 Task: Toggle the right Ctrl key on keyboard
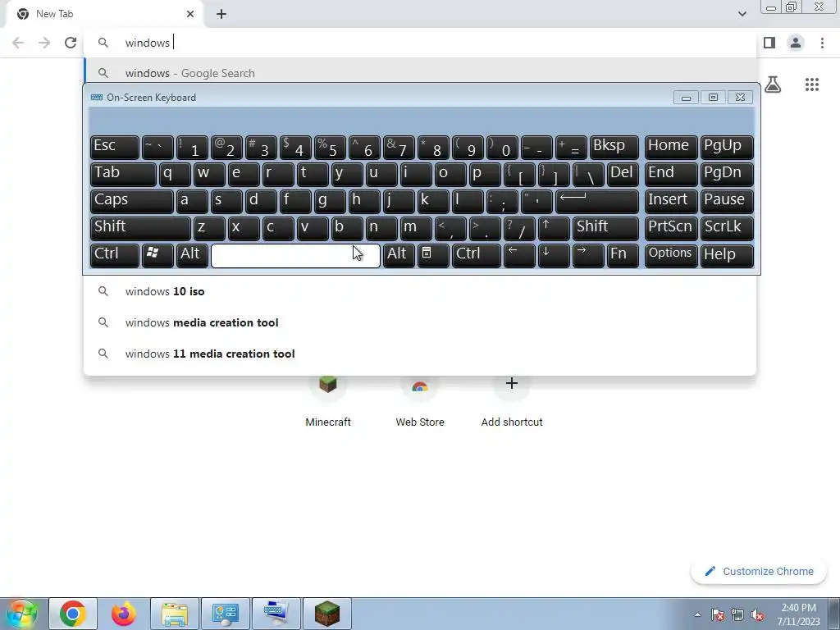[477, 256]
